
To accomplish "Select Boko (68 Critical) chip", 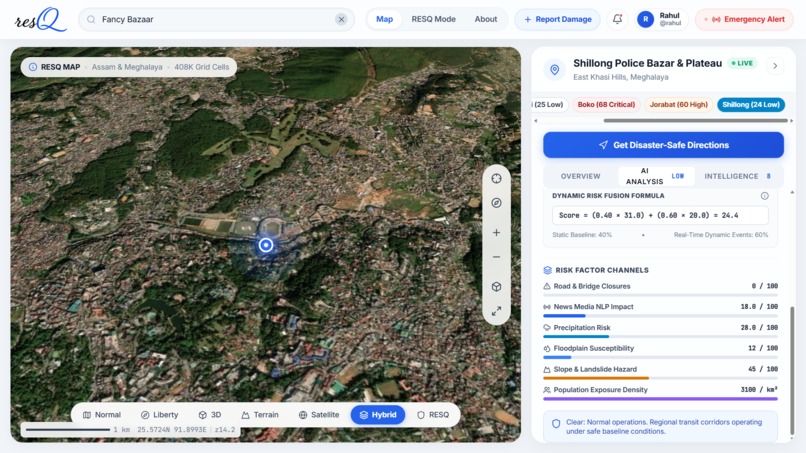I will (x=606, y=104).
